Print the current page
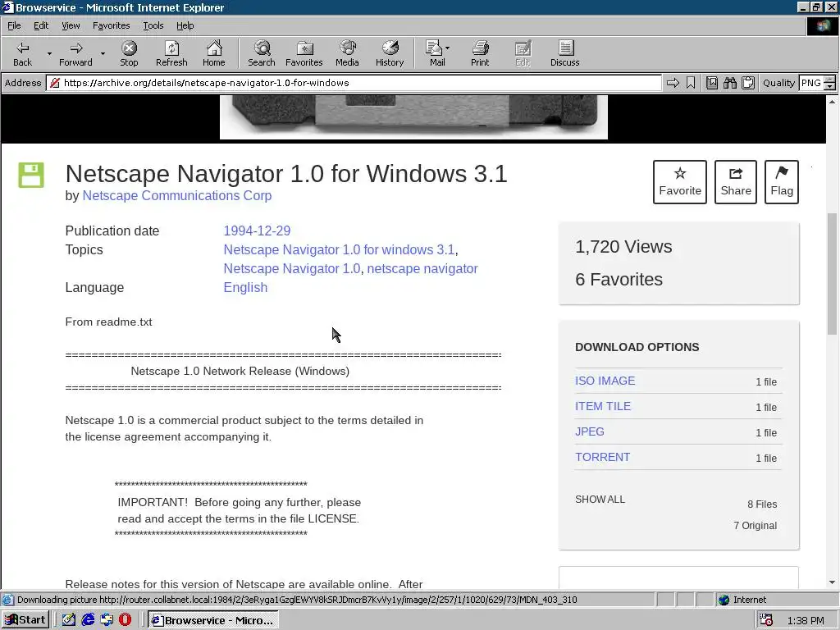 (480, 53)
